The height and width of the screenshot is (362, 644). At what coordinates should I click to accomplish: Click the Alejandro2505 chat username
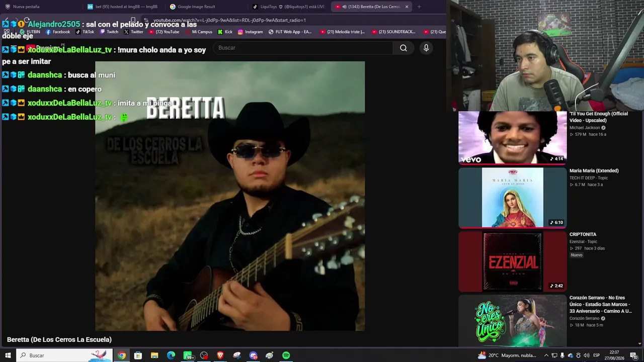click(54, 24)
